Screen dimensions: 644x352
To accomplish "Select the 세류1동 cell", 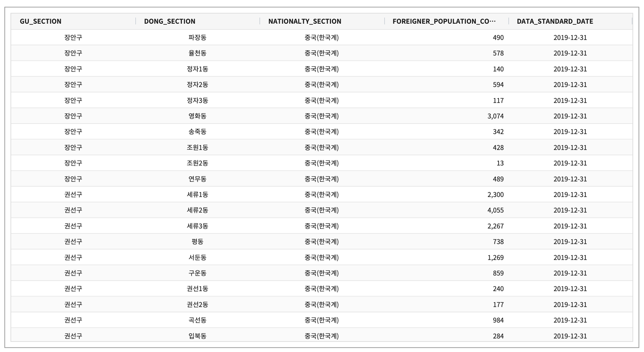I will (198, 195).
